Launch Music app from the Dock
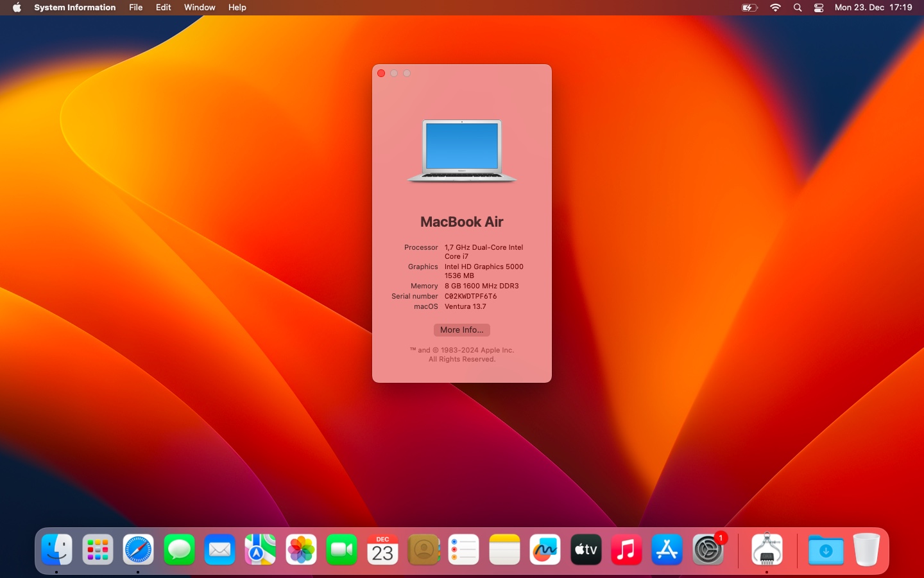This screenshot has height=578, width=924. pyautogui.click(x=627, y=550)
